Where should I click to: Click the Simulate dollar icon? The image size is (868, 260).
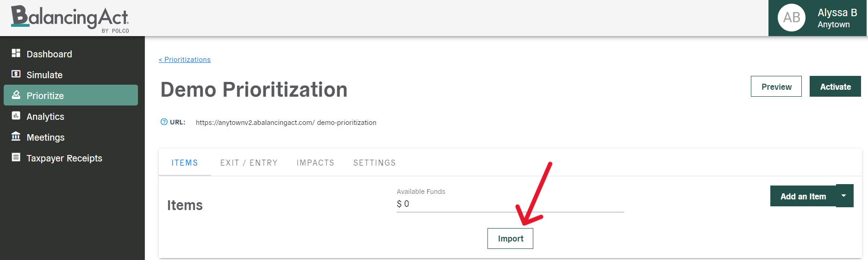(16, 74)
